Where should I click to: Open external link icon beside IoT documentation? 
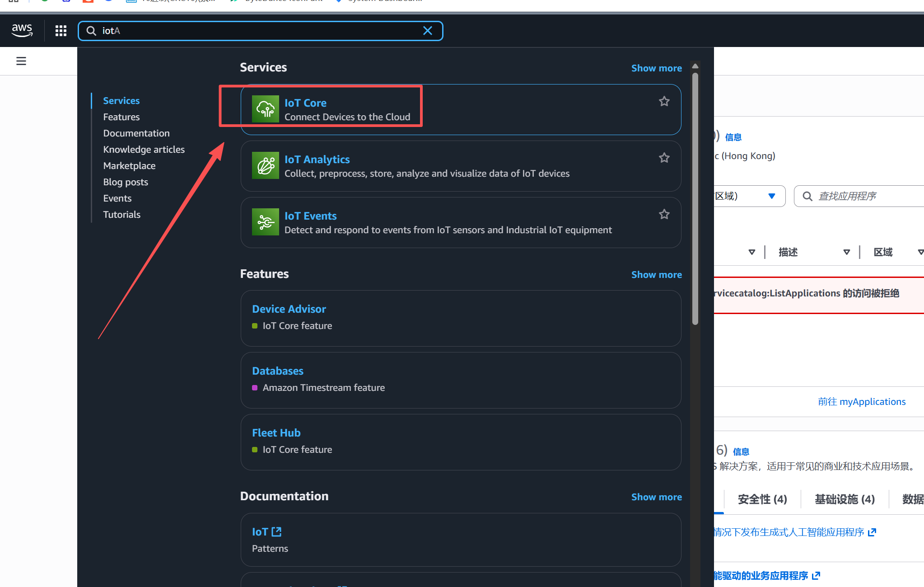coord(276,532)
